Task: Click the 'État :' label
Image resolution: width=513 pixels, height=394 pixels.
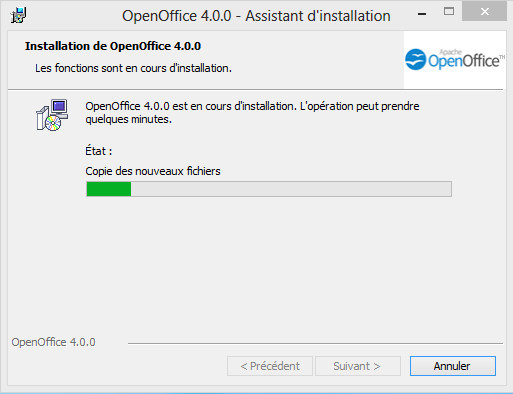Action: [99, 151]
